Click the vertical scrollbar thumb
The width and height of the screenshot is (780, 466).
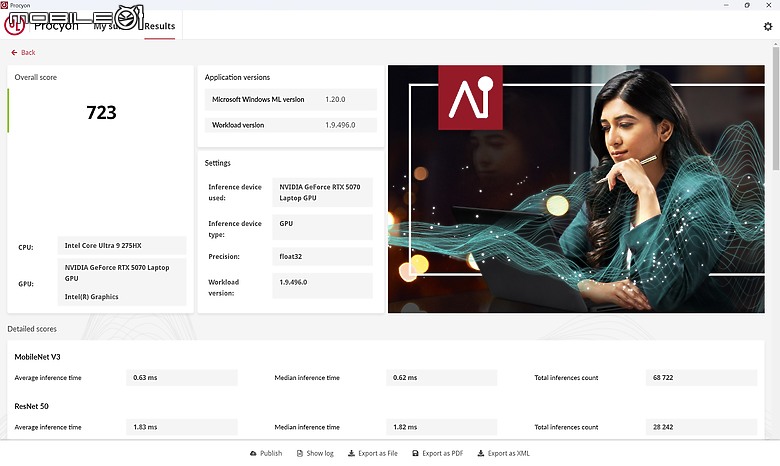[x=776, y=107]
